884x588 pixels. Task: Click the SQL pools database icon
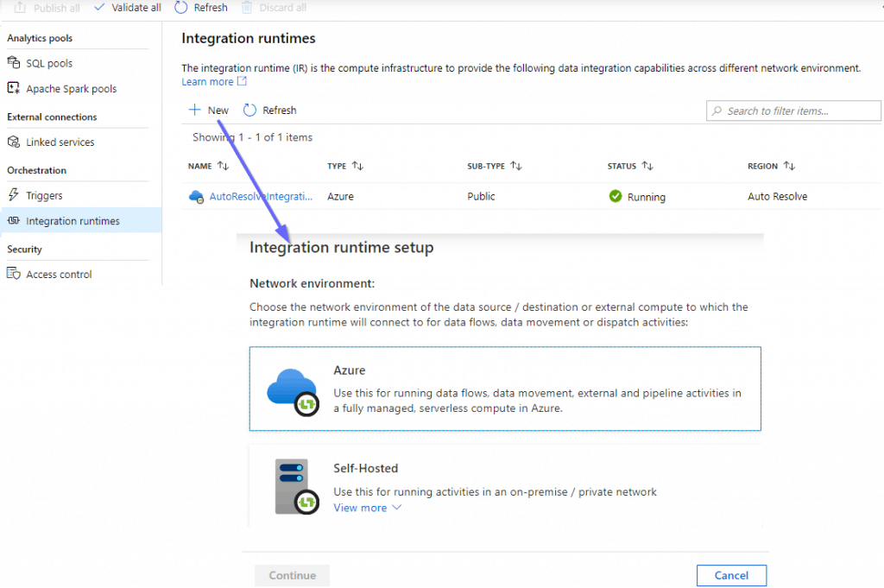tap(14, 62)
